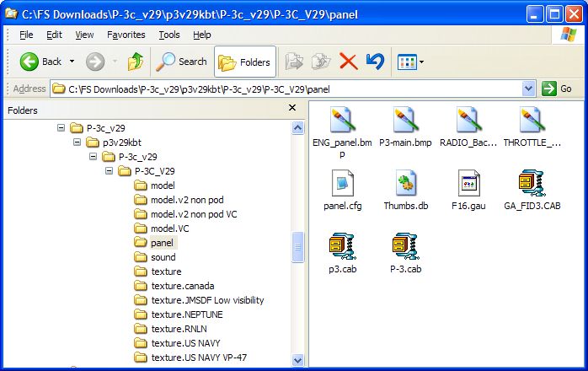Viewport: 588px width, 371px height.
Task: Maximize the Explorer window
Action: [x=554, y=14]
